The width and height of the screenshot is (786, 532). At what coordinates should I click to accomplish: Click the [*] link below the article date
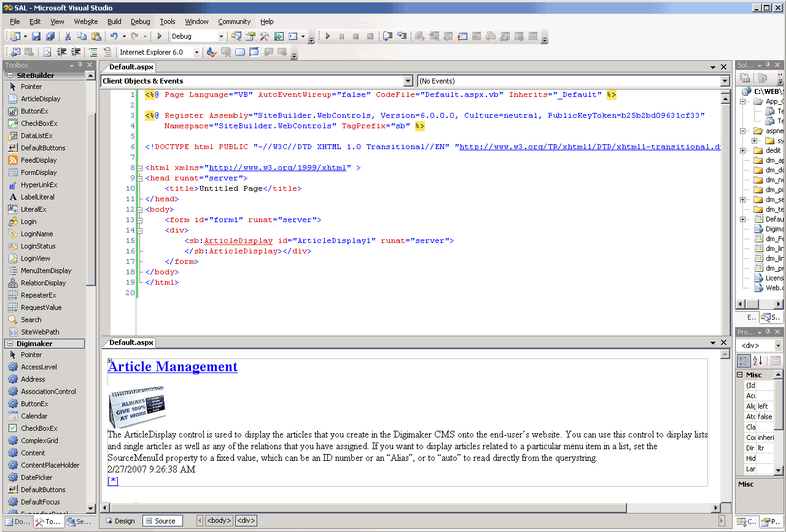click(112, 481)
